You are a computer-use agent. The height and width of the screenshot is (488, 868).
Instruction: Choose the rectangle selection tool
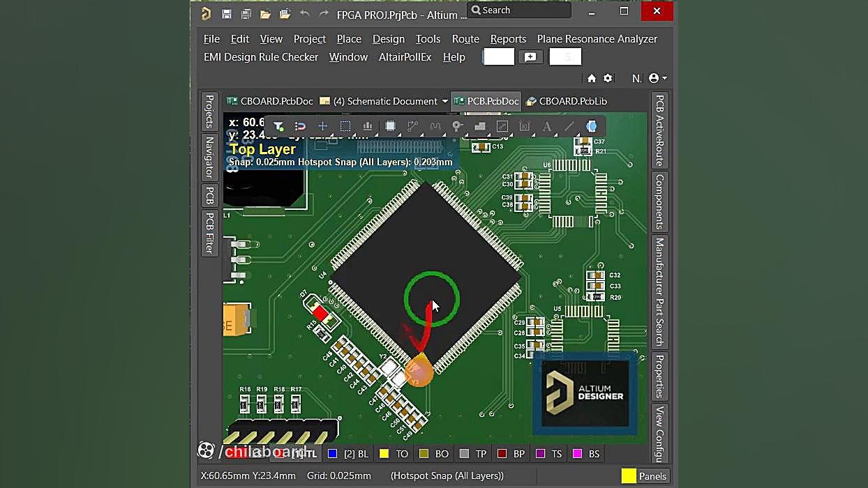tap(345, 126)
